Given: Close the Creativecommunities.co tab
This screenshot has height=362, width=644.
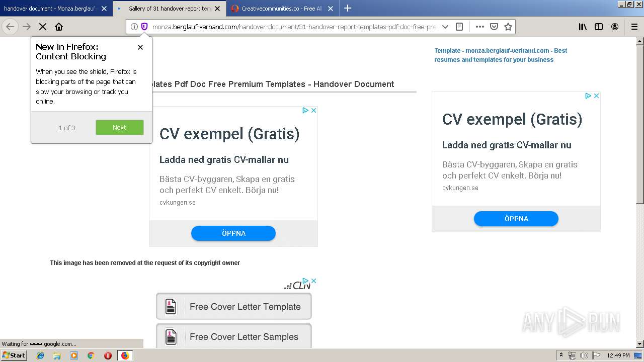Looking at the screenshot, I should pyautogui.click(x=331, y=9).
